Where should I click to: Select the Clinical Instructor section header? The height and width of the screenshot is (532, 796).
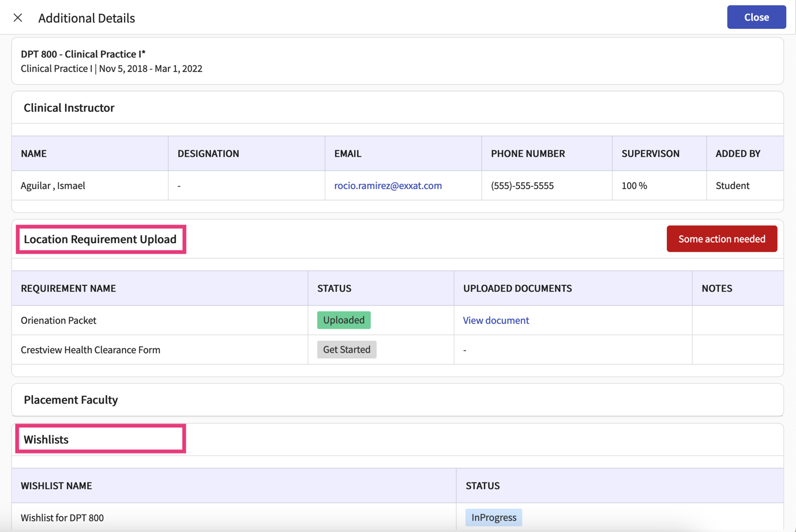[69, 107]
